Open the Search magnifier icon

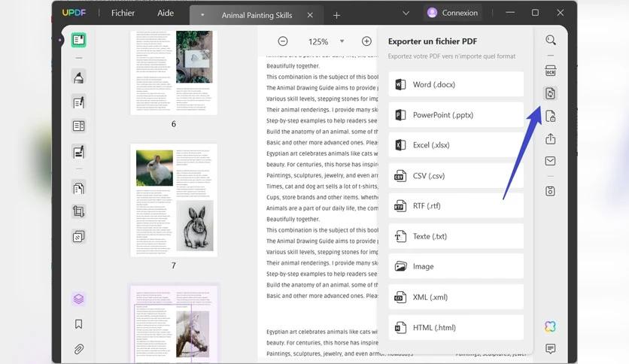[551, 40]
